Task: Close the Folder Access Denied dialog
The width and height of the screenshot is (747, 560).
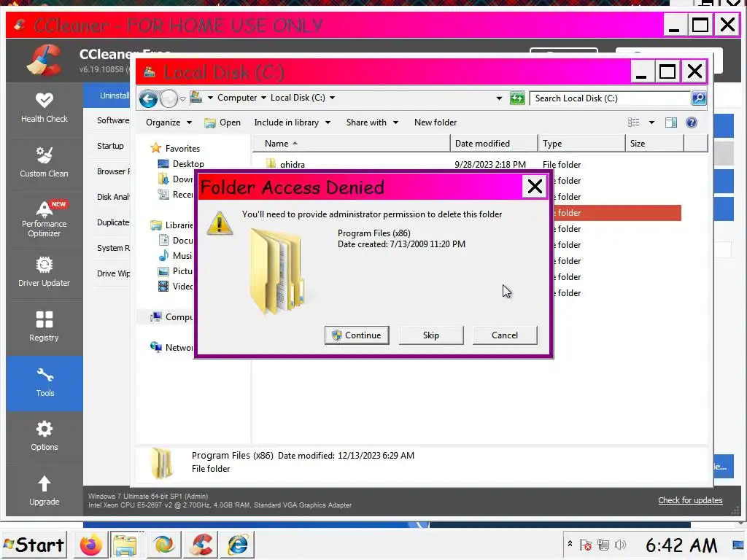Action: pyautogui.click(x=535, y=187)
